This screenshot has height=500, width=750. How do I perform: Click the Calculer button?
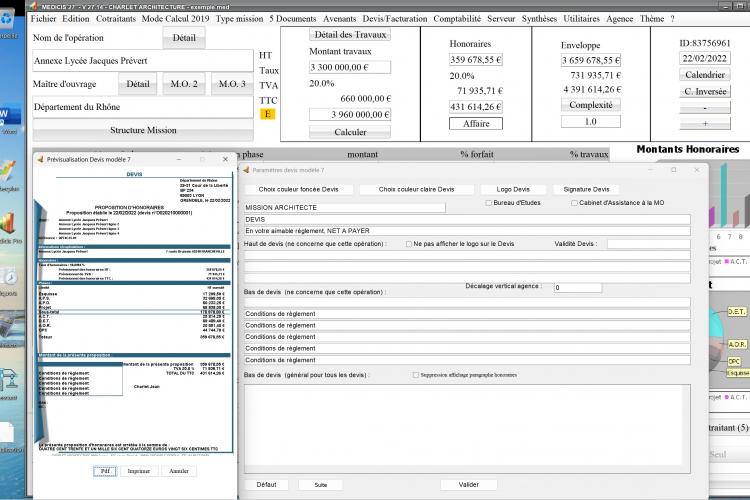coord(350,132)
